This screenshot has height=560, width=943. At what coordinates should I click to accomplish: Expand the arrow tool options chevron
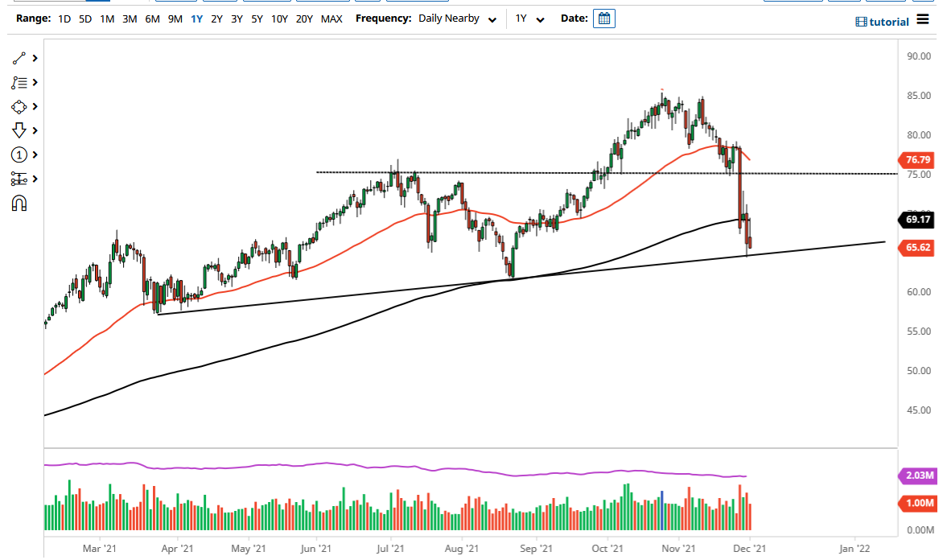pyautogui.click(x=34, y=130)
